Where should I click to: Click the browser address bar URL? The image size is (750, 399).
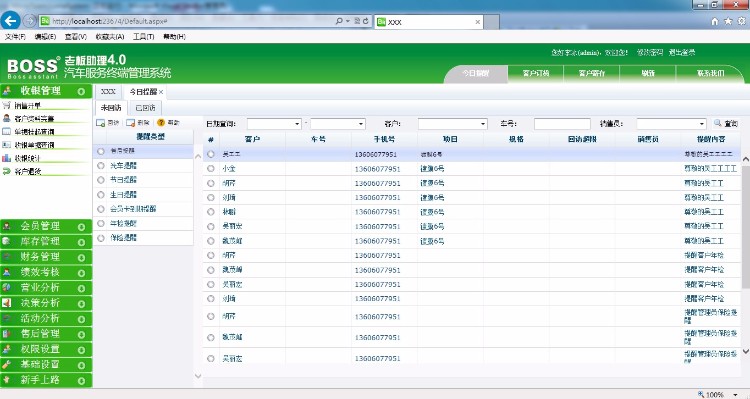[x=110, y=21]
